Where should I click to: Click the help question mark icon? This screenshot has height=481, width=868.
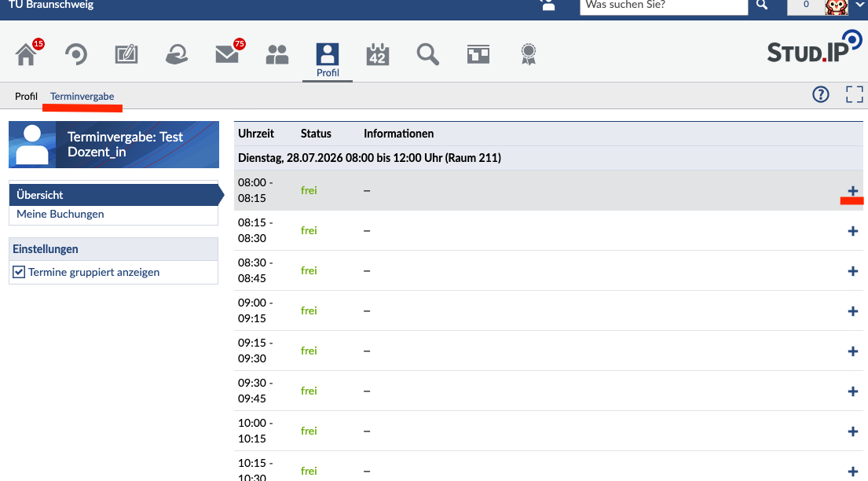point(821,95)
